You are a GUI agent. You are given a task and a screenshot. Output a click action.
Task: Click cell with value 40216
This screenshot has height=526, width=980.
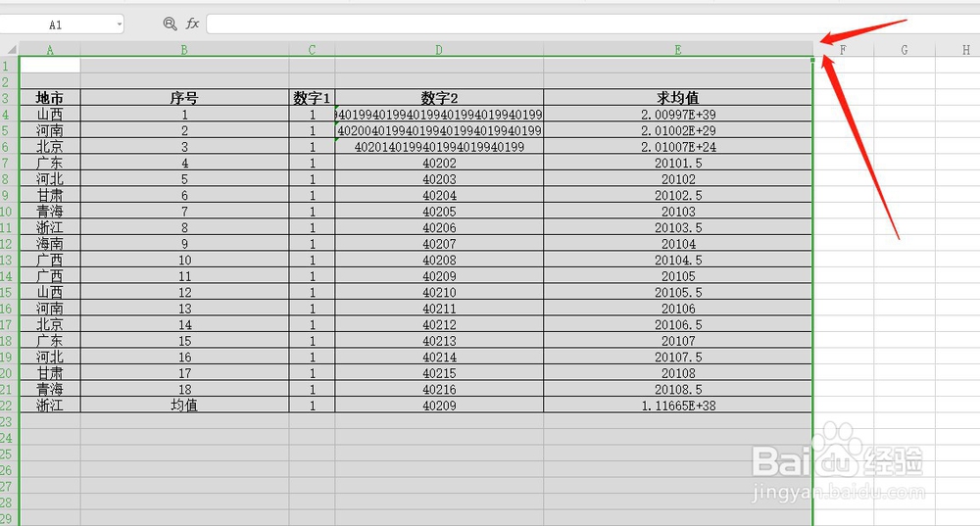(x=439, y=389)
